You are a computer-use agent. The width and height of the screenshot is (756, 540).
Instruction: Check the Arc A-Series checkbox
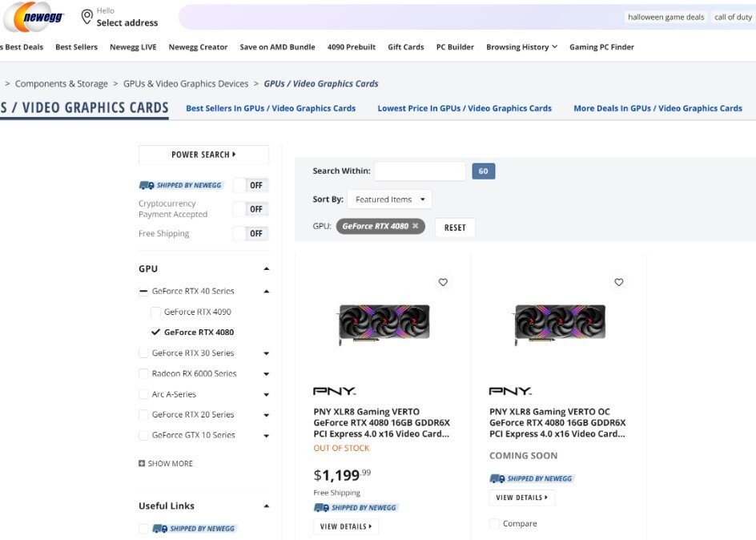[143, 394]
